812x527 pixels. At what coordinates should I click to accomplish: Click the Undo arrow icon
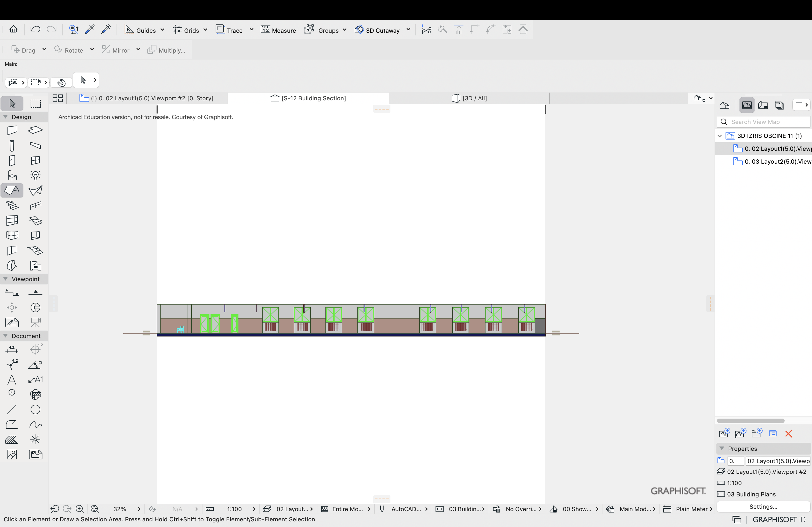click(x=35, y=30)
